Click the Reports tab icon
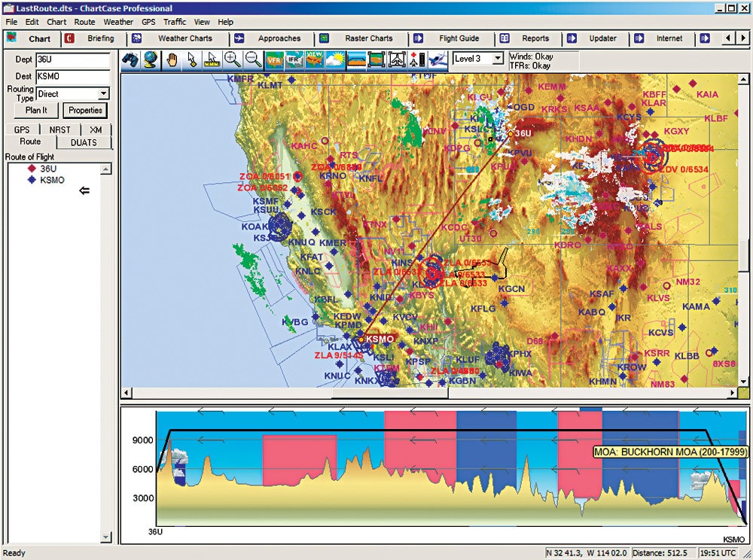This screenshot has height=560, width=753. coord(505,38)
